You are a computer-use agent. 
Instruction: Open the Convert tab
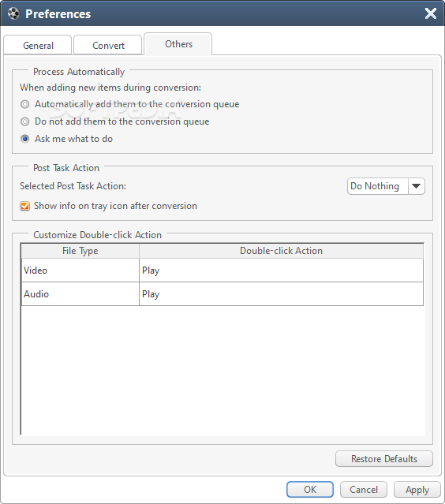108,45
